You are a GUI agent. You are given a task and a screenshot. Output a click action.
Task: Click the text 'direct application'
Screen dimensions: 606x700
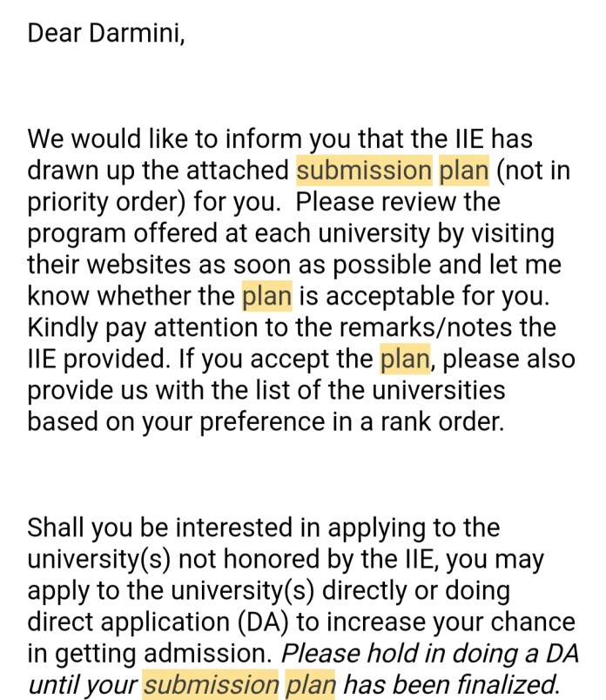point(129,622)
